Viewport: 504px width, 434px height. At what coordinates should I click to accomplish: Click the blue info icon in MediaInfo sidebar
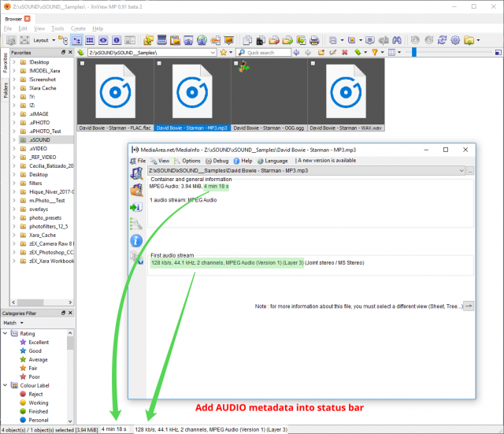click(136, 240)
